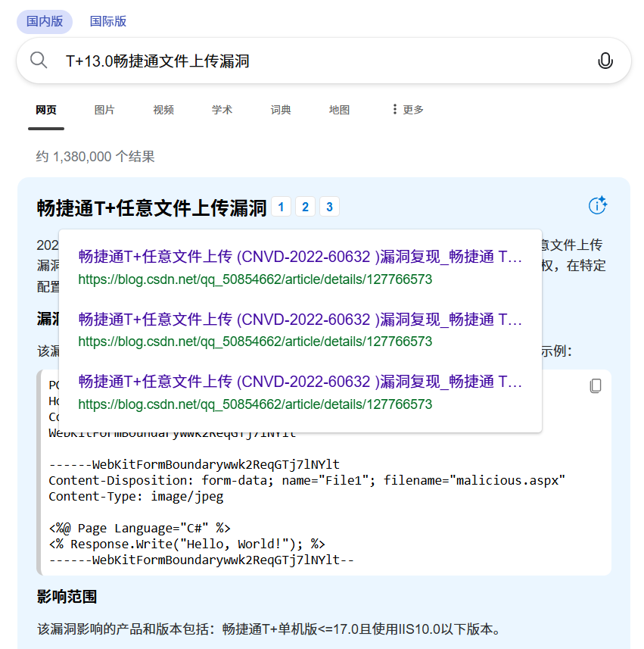Copy the code snippet using the copy icon
Image resolution: width=644 pixels, height=649 pixels.
(596, 385)
